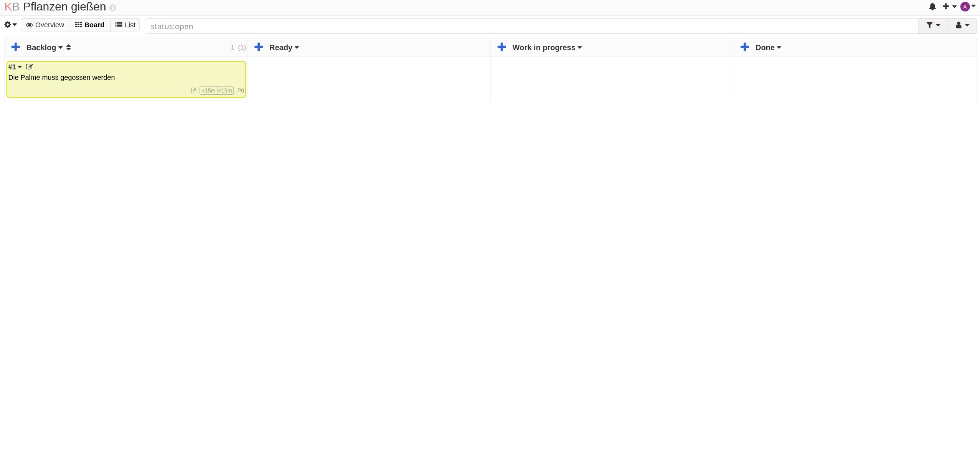This screenshot has height=452, width=980.
Task: Open the filter funnel dropdown
Action: click(933, 25)
